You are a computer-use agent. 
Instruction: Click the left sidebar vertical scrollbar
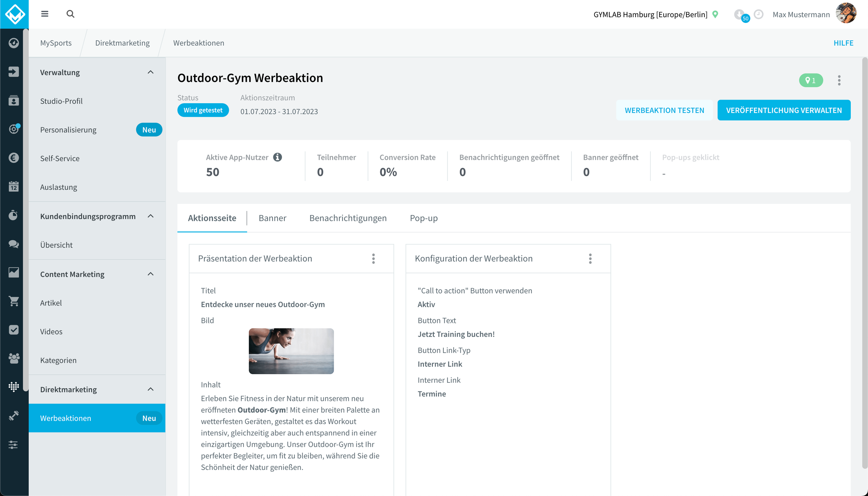coord(25,211)
